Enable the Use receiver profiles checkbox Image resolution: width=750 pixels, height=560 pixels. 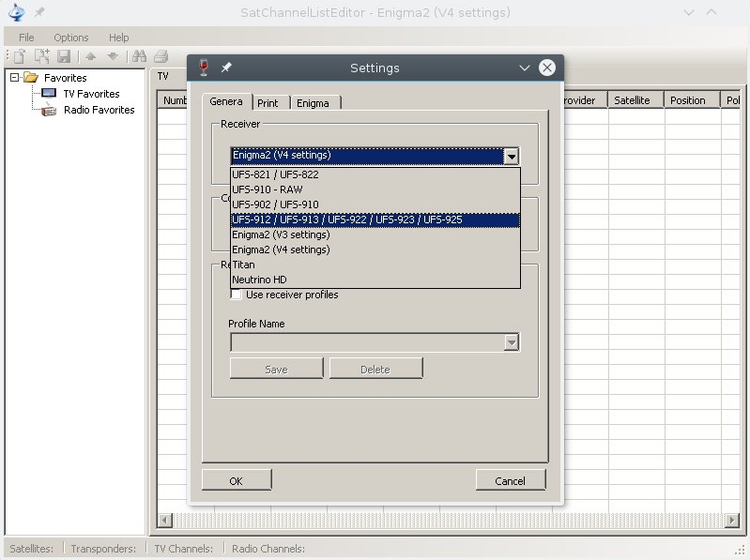point(237,295)
